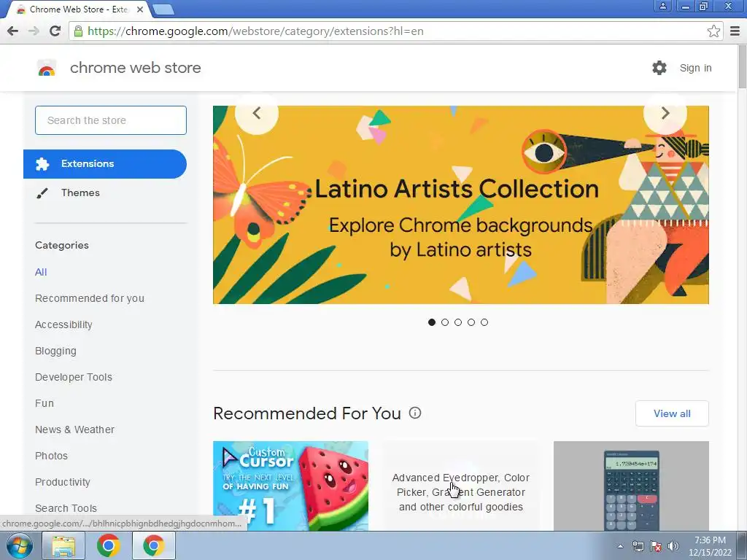Show hidden tray icons arrow
747x560 pixels.
click(620, 546)
